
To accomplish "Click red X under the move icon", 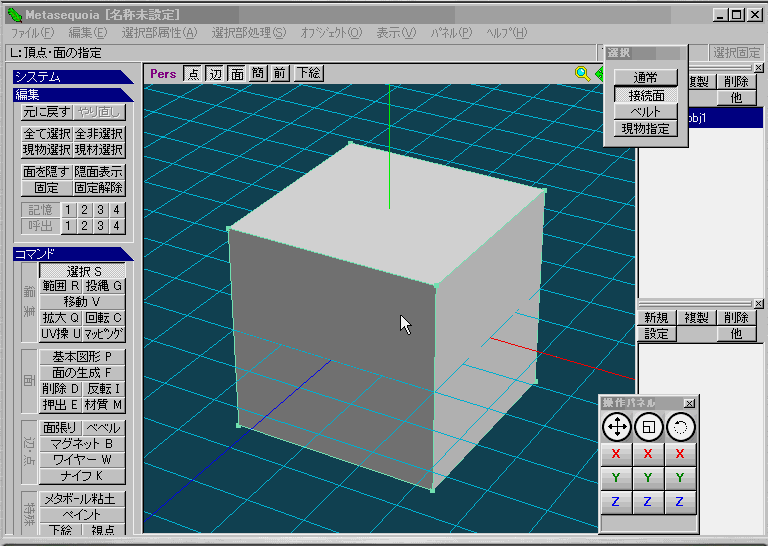I will tap(616, 454).
